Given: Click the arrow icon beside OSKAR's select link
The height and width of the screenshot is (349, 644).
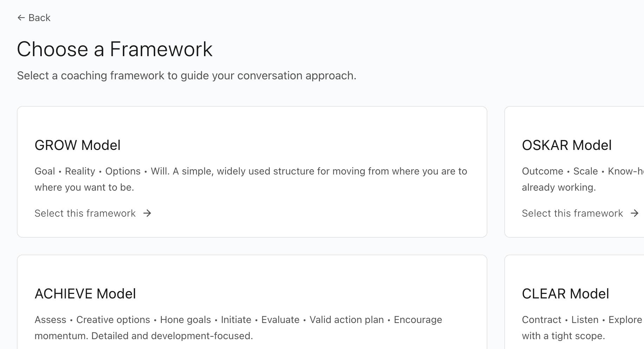Looking at the screenshot, I should click(x=635, y=213).
